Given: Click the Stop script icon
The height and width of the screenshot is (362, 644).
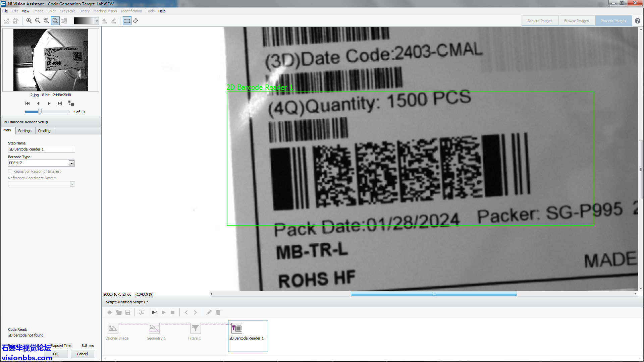Looking at the screenshot, I should click(x=173, y=312).
